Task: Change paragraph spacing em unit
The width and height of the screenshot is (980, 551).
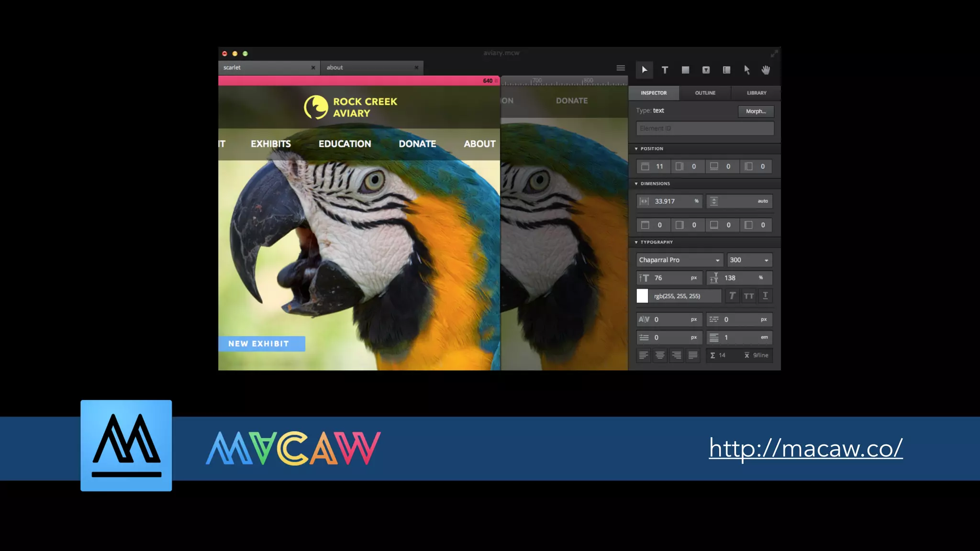Action: (764, 338)
